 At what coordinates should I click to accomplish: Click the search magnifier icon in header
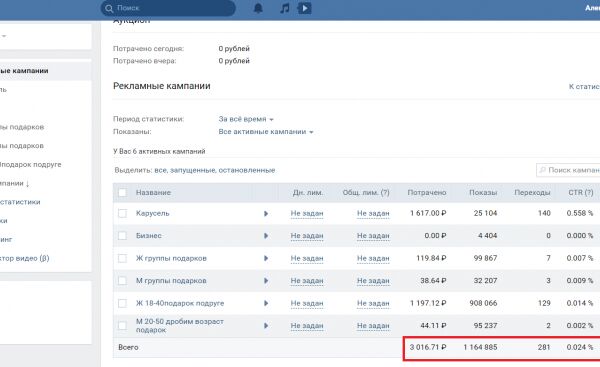coord(109,8)
